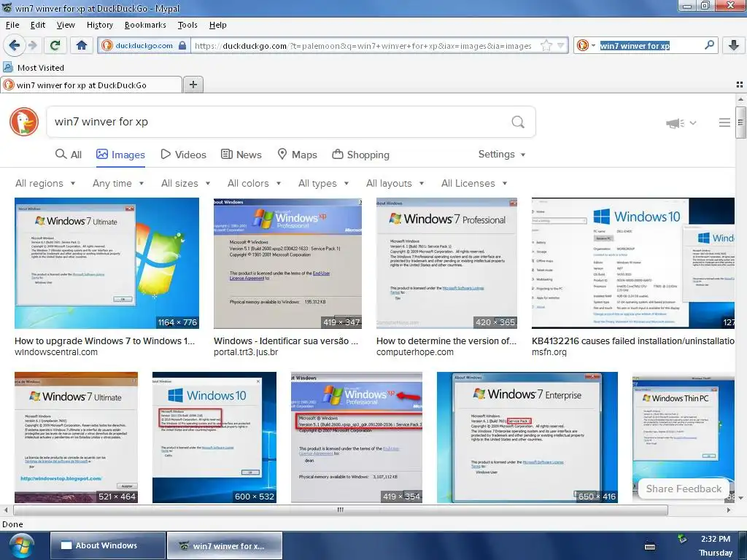Switch to the Shopping tab
747x560 pixels.
360,155
